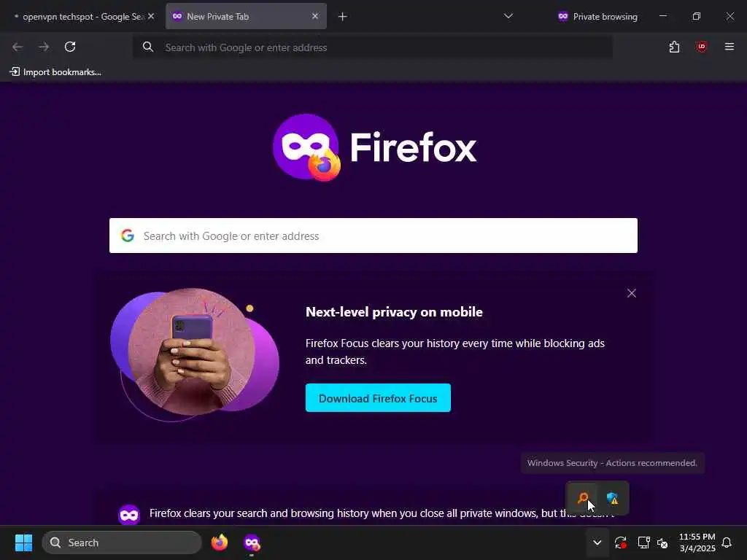Click the page-center Google search box
This screenshot has width=747, height=560.
(373, 236)
